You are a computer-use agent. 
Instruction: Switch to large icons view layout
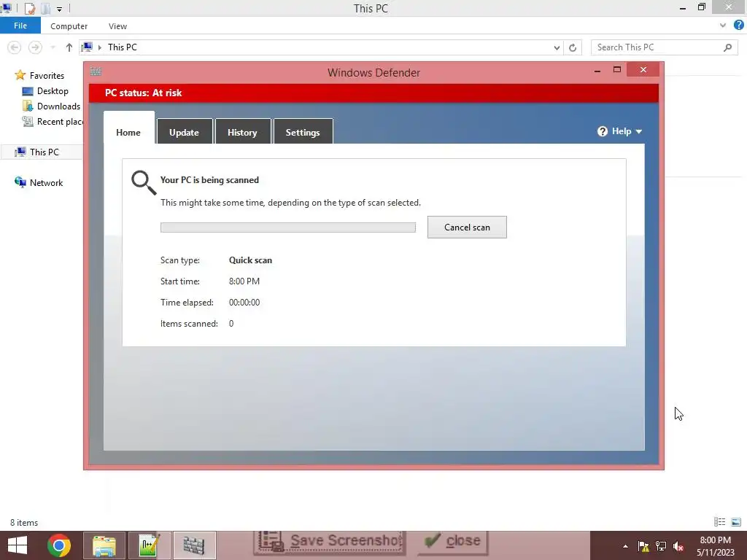pyautogui.click(x=736, y=522)
